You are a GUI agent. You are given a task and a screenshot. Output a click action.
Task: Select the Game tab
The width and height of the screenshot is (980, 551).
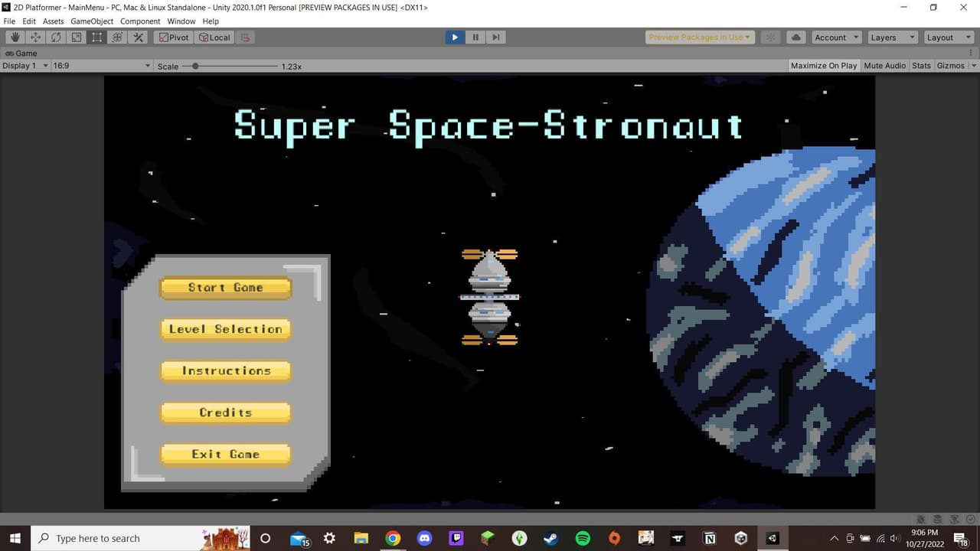click(x=21, y=53)
